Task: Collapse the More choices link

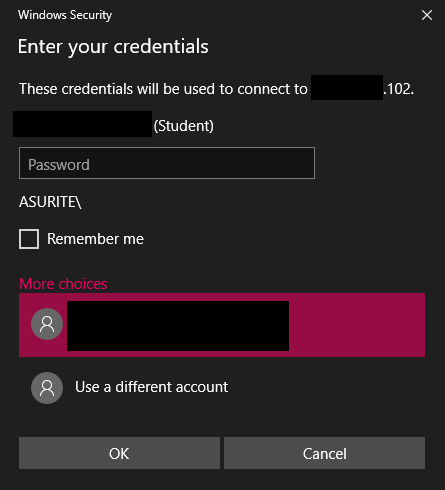Action: click(63, 284)
